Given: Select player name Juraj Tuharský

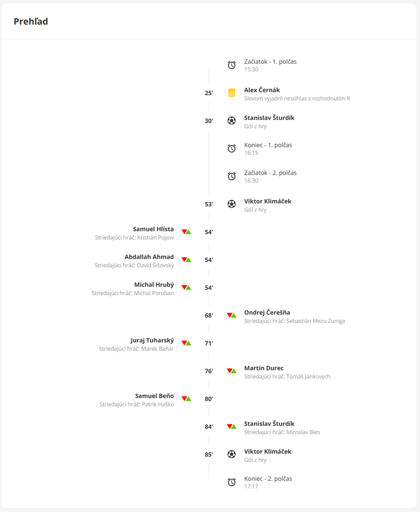Looking at the screenshot, I should [x=152, y=340].
